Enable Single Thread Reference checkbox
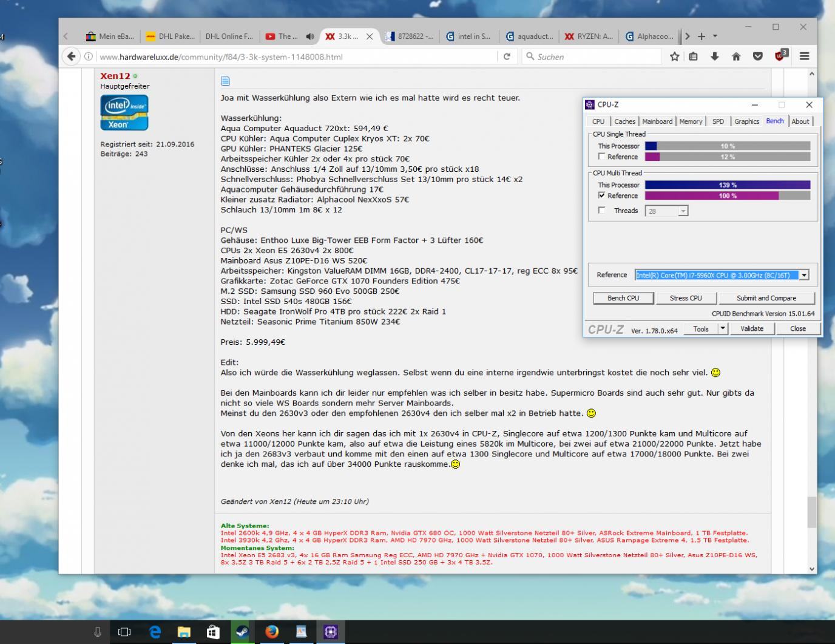The width and height of the screenshot is (835, 644). (x=602, y=157)
